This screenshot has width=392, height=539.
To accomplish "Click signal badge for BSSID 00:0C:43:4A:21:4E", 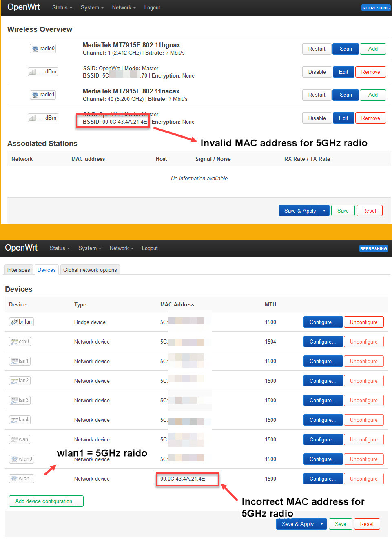I will point(43,118).
